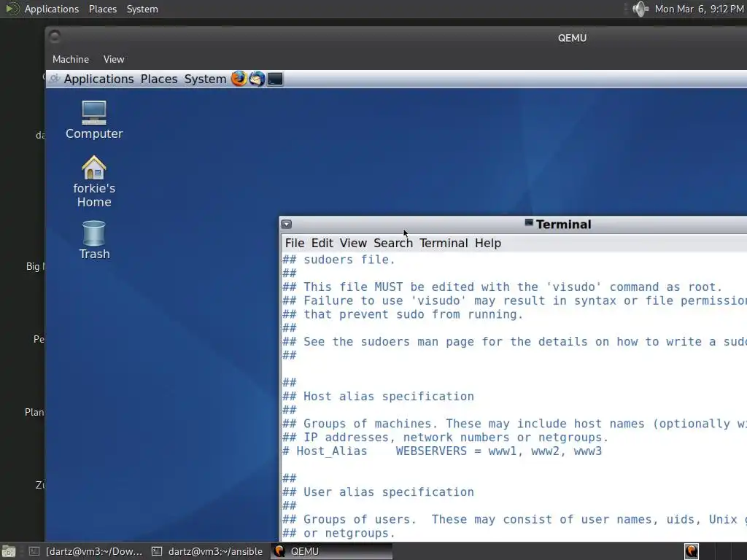Switch to dartz@vm3:~/ansible taskbar window

[x=207, y=551]
